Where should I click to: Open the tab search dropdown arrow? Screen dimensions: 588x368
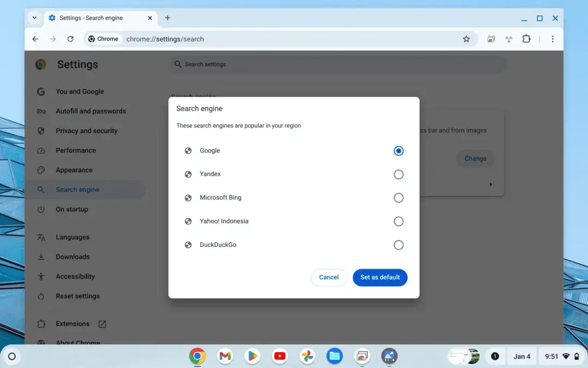[x=34, y=17]
